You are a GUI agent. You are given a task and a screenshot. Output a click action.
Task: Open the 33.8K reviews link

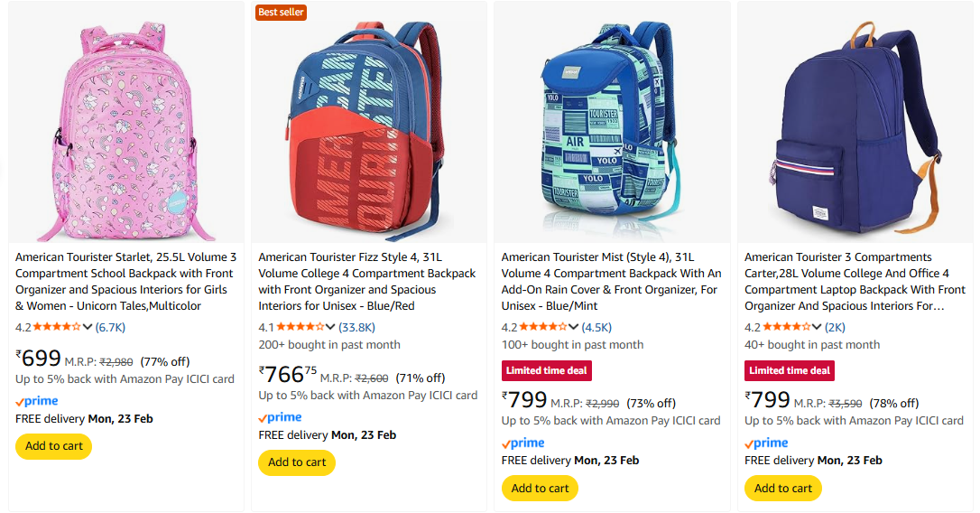pos(357,327)
